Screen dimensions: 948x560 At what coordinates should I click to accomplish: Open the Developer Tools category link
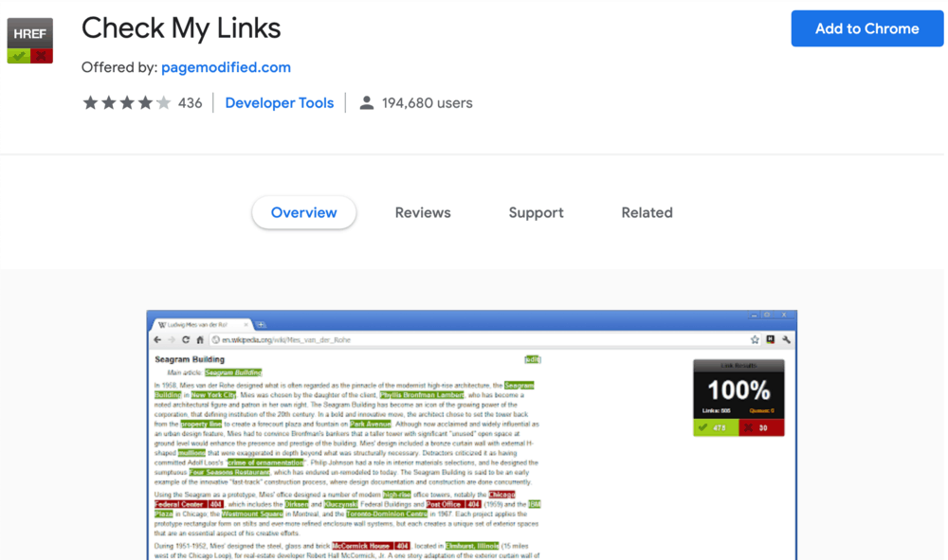tap(279, 102)
